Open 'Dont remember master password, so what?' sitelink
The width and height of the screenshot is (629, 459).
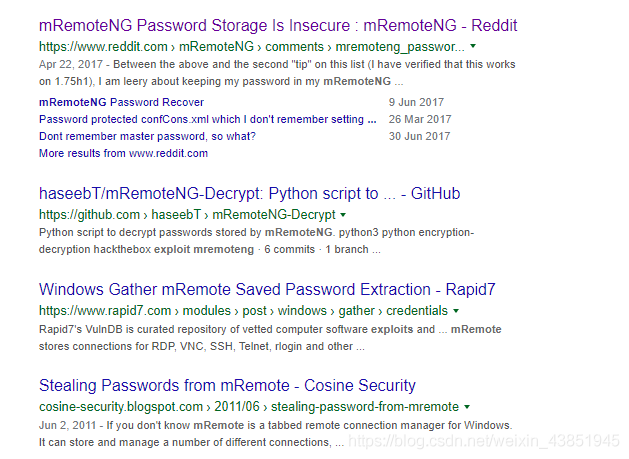pos(147,136)
